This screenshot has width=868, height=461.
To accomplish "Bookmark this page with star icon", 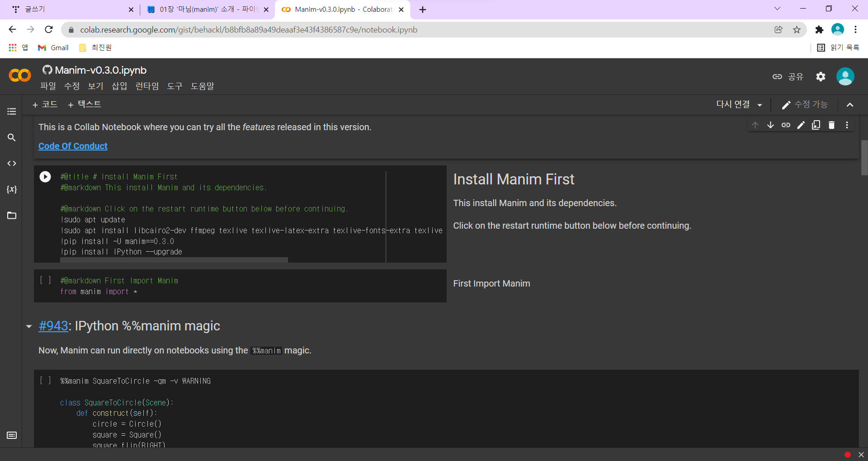I will 797,30.
